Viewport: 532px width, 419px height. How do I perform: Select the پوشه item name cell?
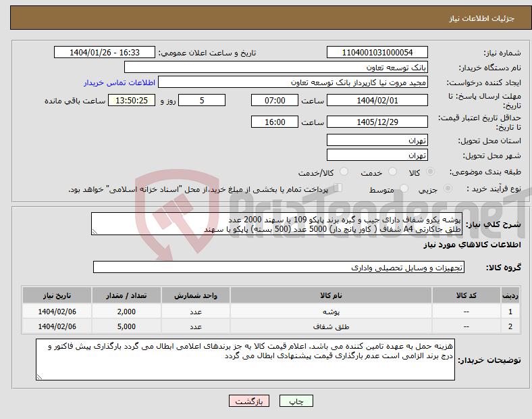[331, 312]
